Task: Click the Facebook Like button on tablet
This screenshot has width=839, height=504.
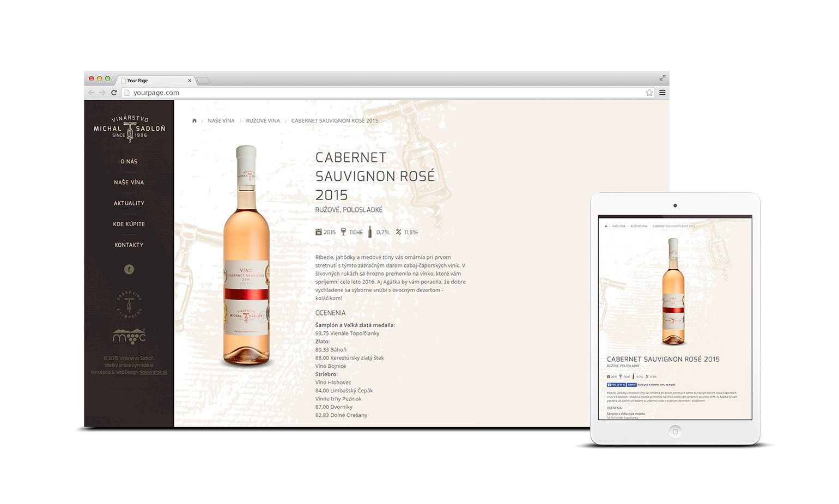Action: 616,385
